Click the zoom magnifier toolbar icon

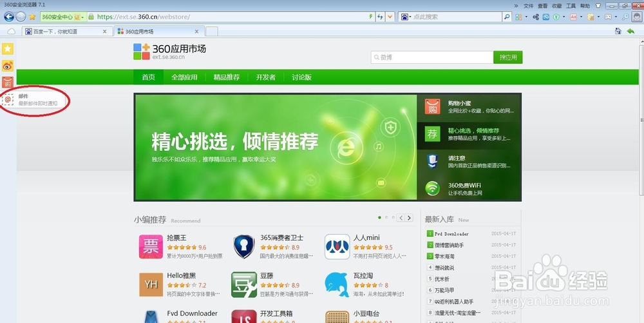[x=625, y=17]
